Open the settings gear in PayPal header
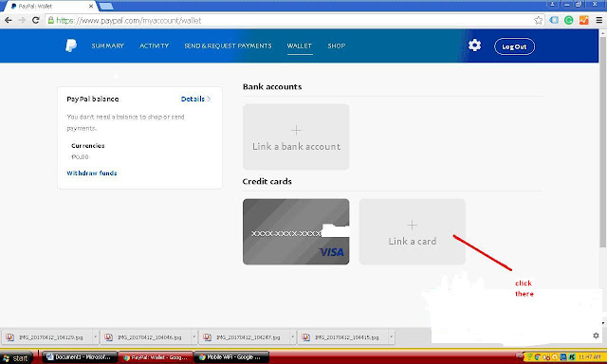Viewport: 607px width, 364px height. [474, 45]
